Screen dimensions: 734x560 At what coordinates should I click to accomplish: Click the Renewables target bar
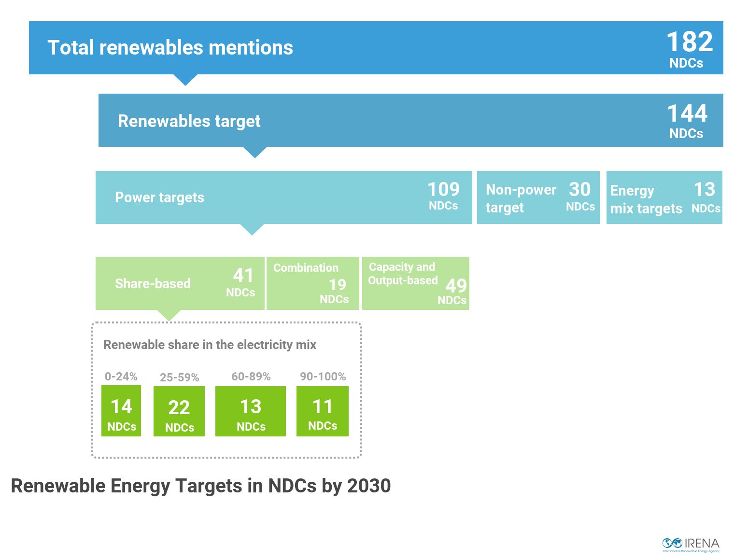(411, 120)
